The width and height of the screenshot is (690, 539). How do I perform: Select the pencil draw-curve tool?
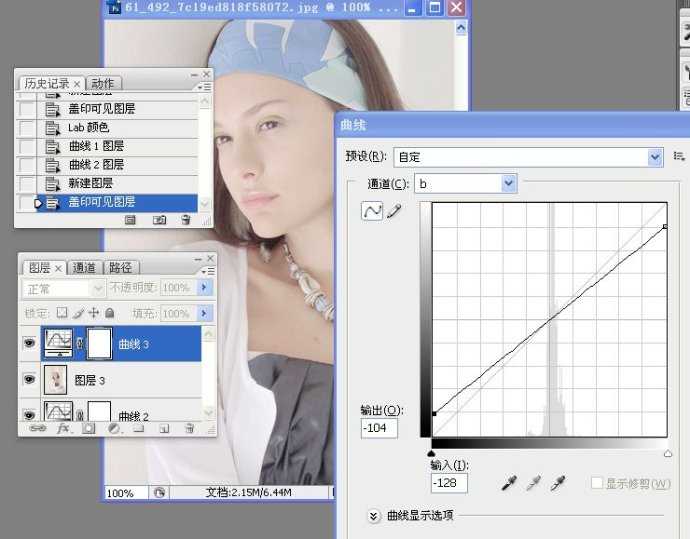394,211
